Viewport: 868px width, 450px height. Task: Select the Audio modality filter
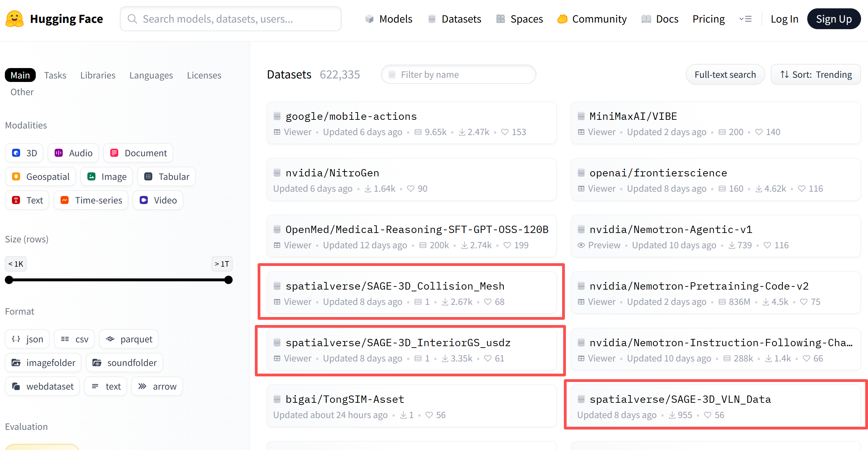coord(73,153)
